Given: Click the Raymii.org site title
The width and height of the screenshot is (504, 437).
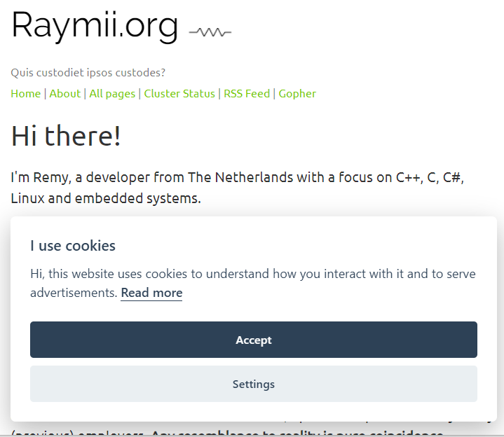Looking at the screenshot, I should (95, 25).
